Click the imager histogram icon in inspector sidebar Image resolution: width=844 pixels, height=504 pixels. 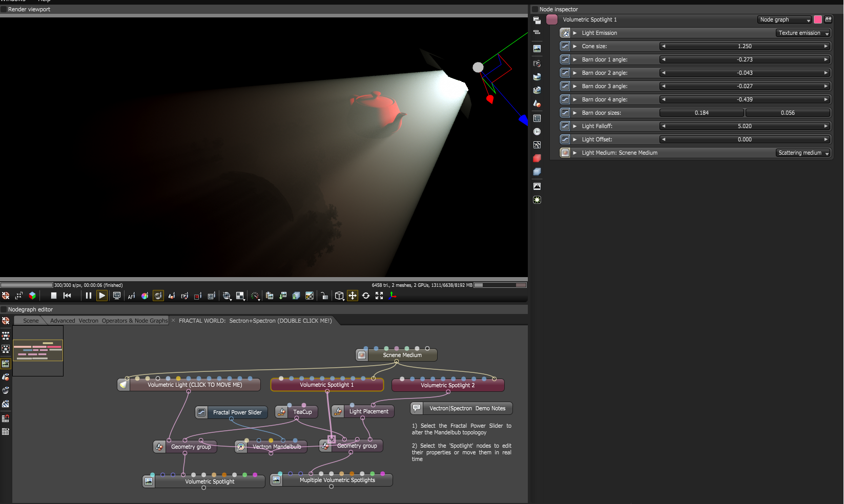[537, 186]
